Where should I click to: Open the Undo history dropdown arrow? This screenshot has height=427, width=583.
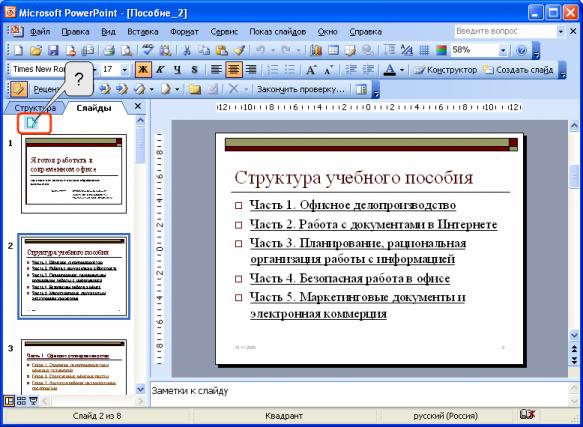point(273,50)
